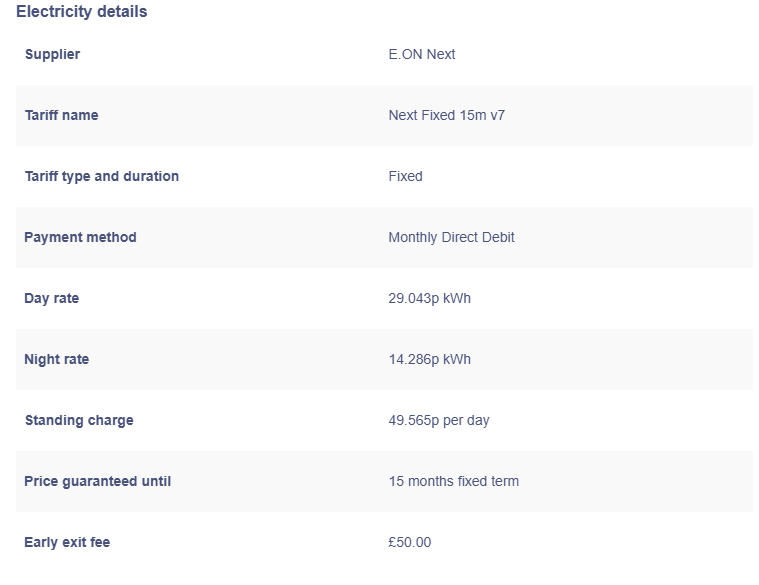The width and height of the screenshot is (759, 585).
Task: Click the Electricity details heading
Action: point(81,12)
